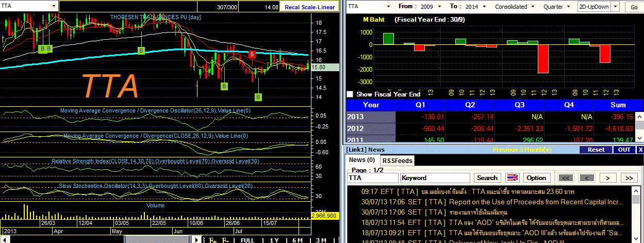Switch to the RSSFeeds tab
644x243 pixels.
pos(397,160)
